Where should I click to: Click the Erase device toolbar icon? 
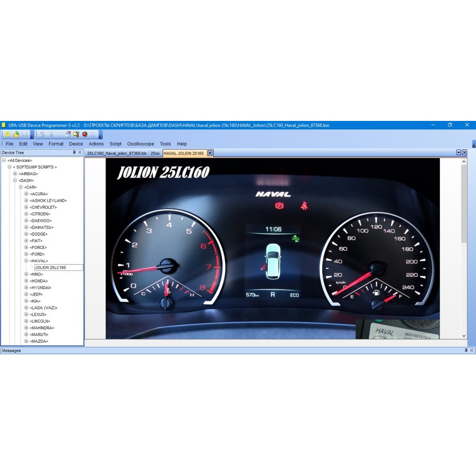[x=68, y=134]
